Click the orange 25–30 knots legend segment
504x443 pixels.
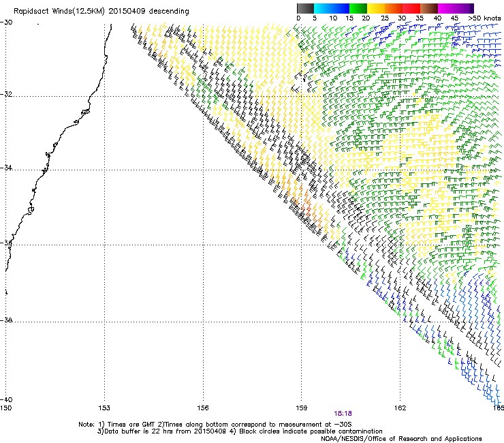coord(394,8)
